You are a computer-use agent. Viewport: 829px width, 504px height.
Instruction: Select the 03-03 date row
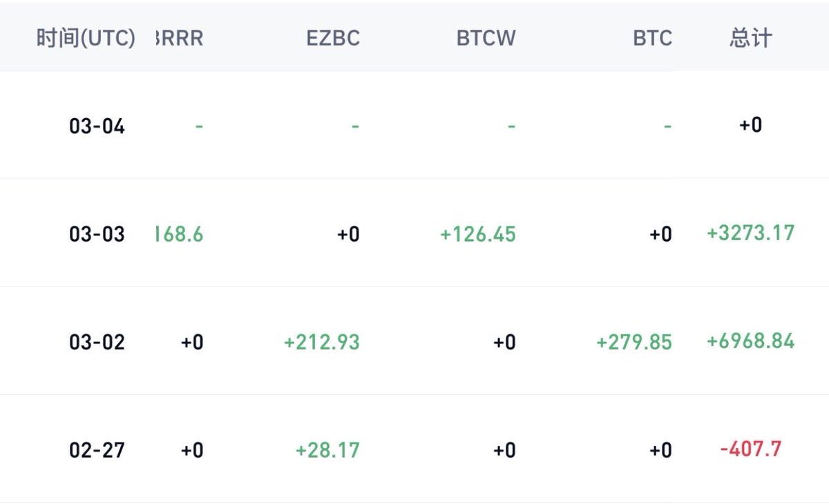[x=97, y=234]
